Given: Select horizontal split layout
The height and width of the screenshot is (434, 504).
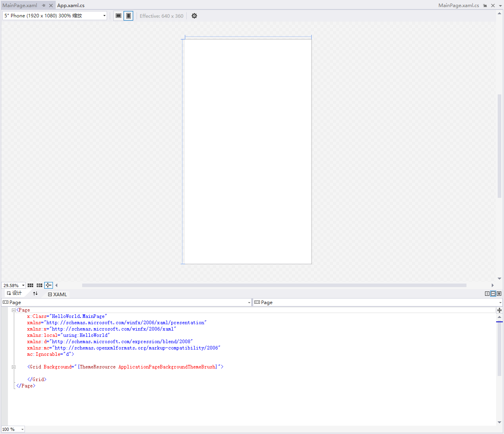Looking at the screenshot, I should pos(493,293).
